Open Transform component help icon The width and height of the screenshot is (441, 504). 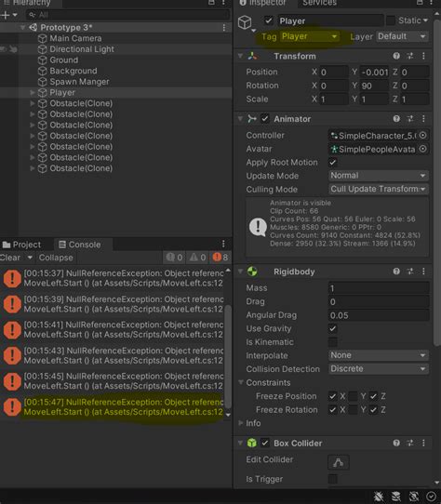click(396, 56)
